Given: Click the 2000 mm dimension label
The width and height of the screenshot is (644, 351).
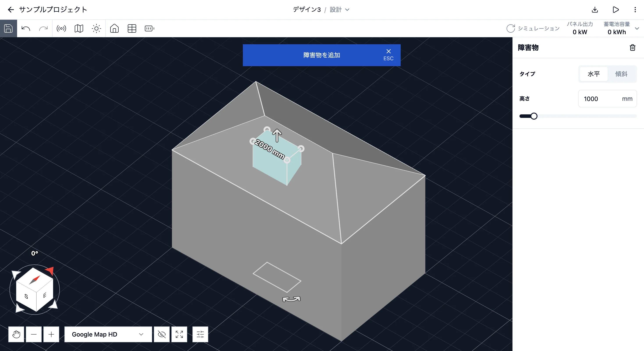Looking at the screenshot, I should point(269,149).
